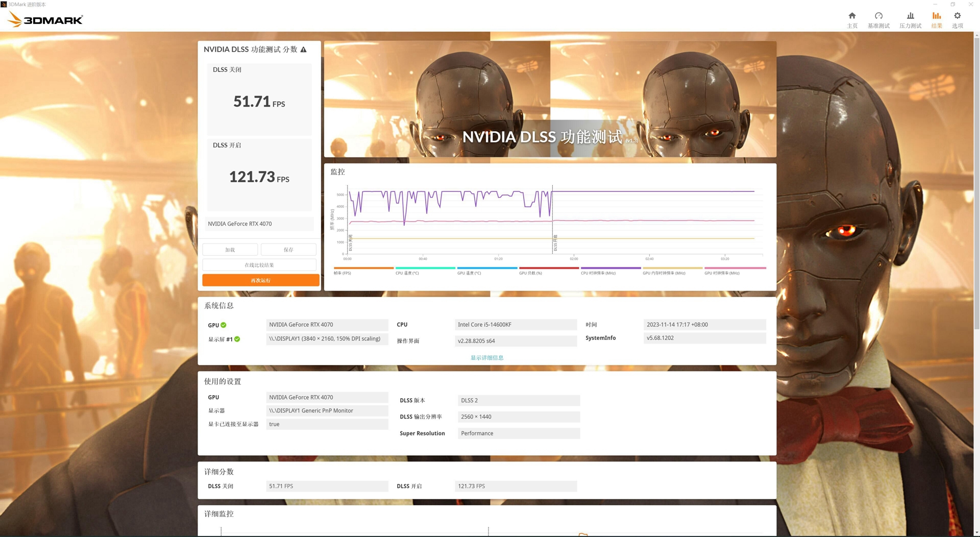Click the 保存 (save) button
This screenshot has width=980, height=537.
tap(288, 250)
